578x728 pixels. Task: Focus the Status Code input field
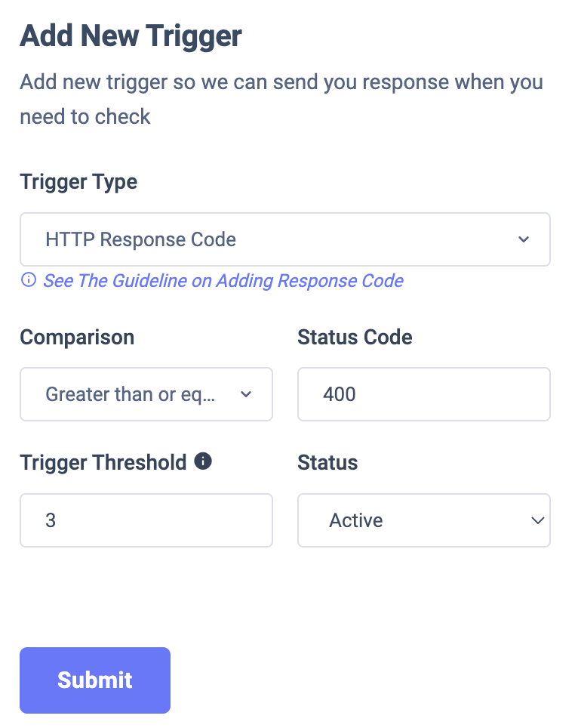(x=424, y=394)
